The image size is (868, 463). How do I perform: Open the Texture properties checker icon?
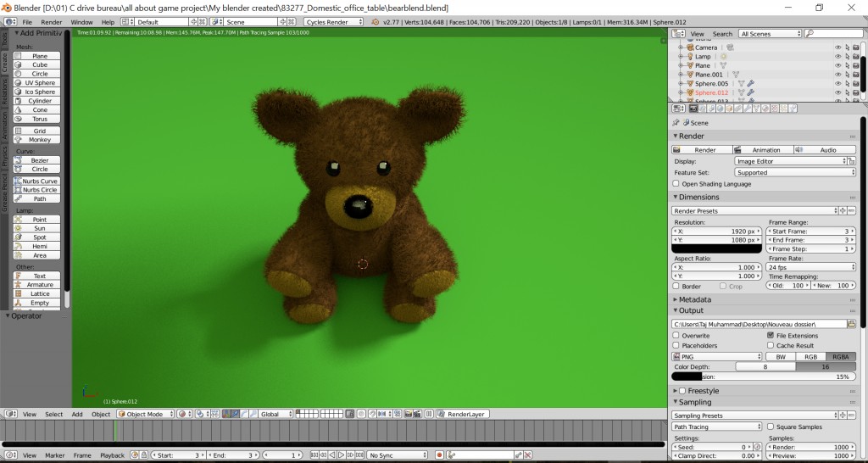[775, 109]
